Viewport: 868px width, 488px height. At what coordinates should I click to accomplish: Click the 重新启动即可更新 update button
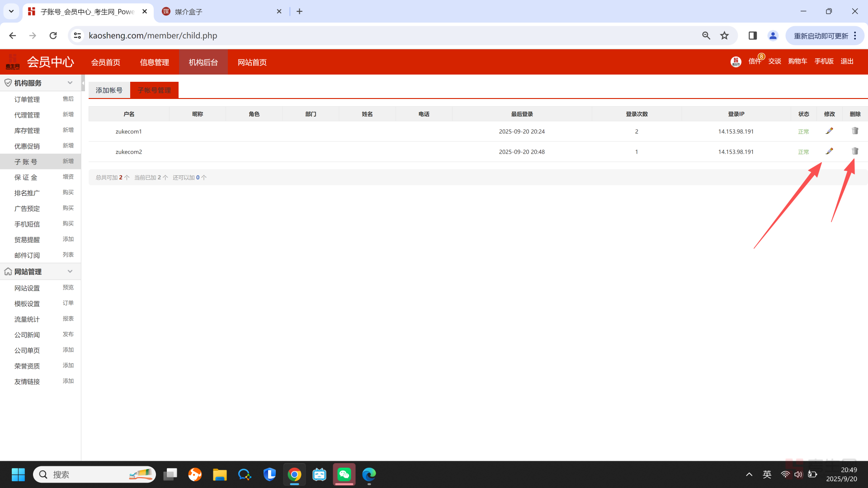coord(821,36)
